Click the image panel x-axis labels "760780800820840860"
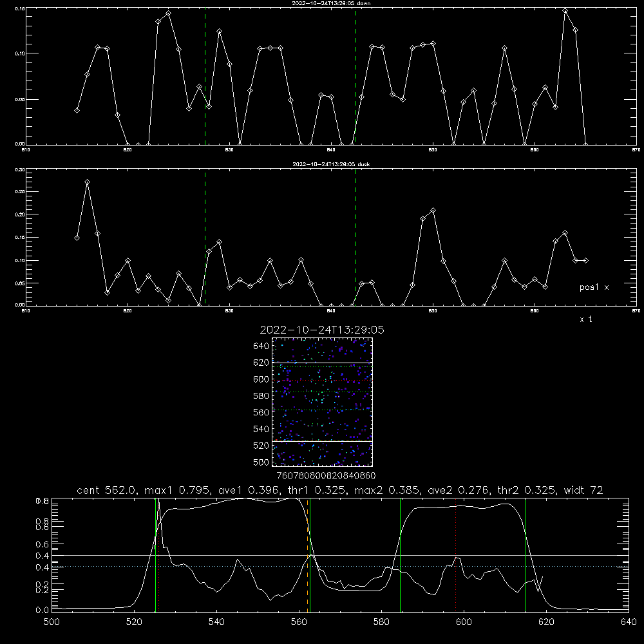Screen dimensions: 644x644 pyautogui.click(x=327, y=476)
